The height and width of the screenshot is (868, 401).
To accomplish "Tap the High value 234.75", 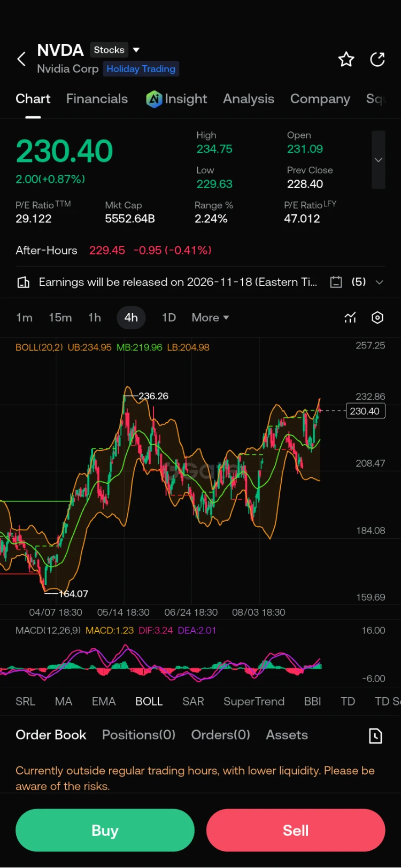I will coord(214,149).
